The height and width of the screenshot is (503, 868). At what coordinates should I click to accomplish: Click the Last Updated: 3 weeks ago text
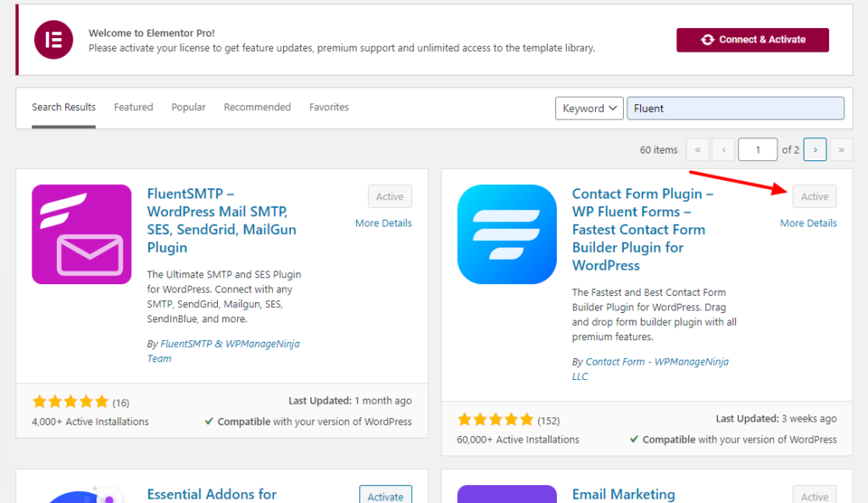tap(776, 418)
